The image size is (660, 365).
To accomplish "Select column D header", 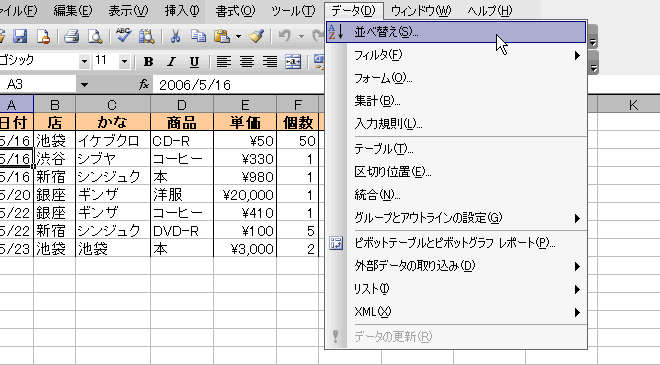I will (182, 104).
